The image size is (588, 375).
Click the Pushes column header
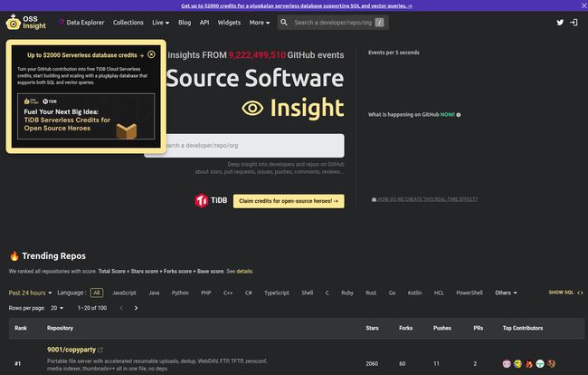point(442,328)
